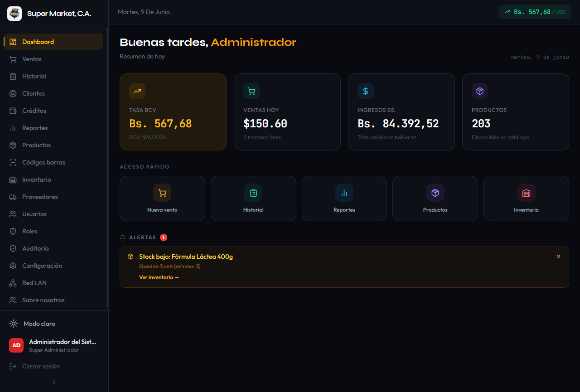Open the Inventario quick access icon
Viewport: 580px width, 392px height.
[x=527, y=193]
